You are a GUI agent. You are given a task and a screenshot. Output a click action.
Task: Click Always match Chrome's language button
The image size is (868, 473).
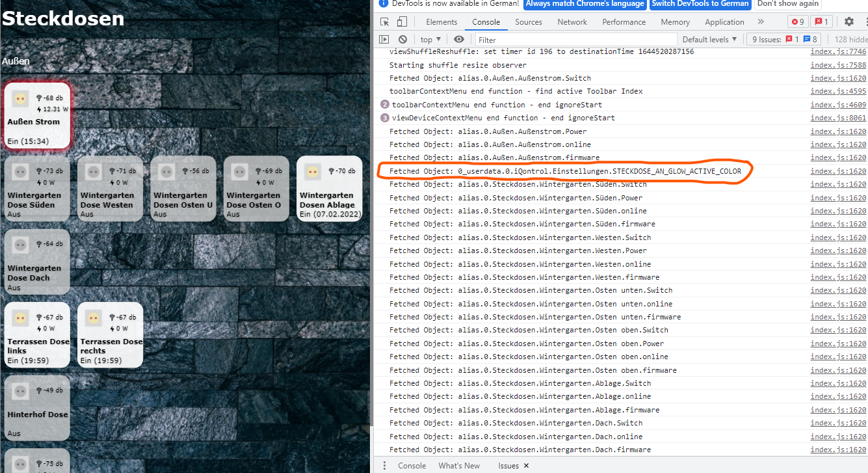coord(585,3)
